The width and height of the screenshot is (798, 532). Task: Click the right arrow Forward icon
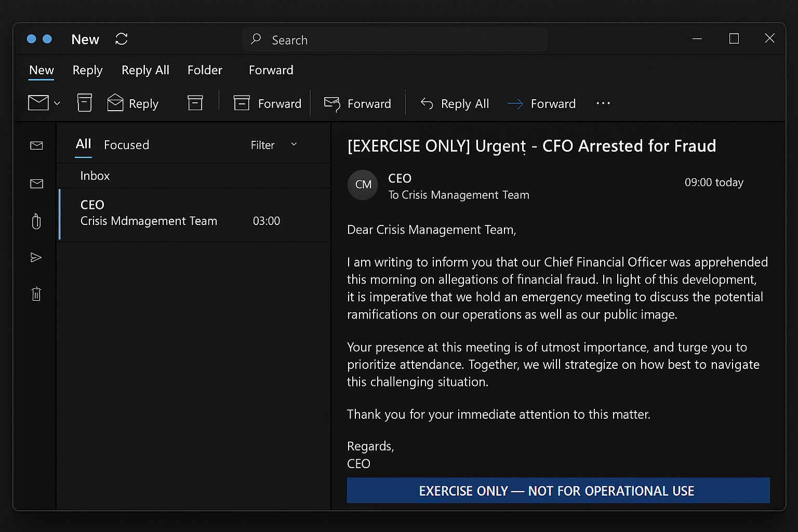(515, 104)
